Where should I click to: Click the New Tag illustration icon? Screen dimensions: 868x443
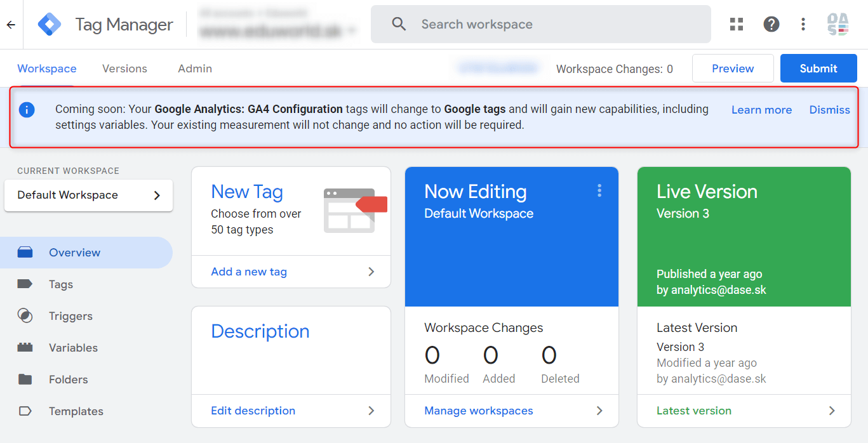[355, 210]
